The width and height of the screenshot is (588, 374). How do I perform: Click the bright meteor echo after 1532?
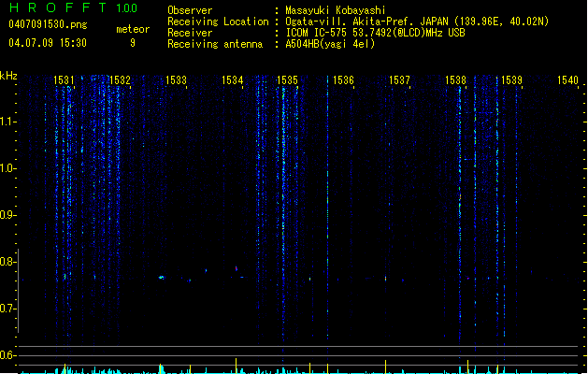pyautogui.click(x=161, y=278)
